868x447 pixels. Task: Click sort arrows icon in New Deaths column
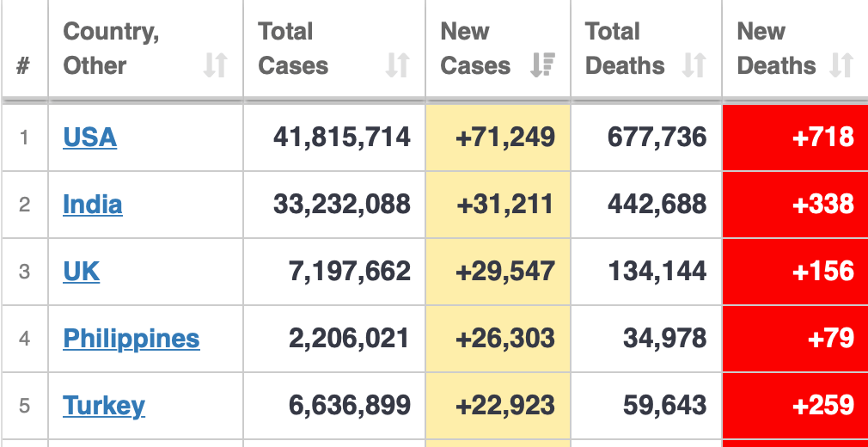coord(841,65)
